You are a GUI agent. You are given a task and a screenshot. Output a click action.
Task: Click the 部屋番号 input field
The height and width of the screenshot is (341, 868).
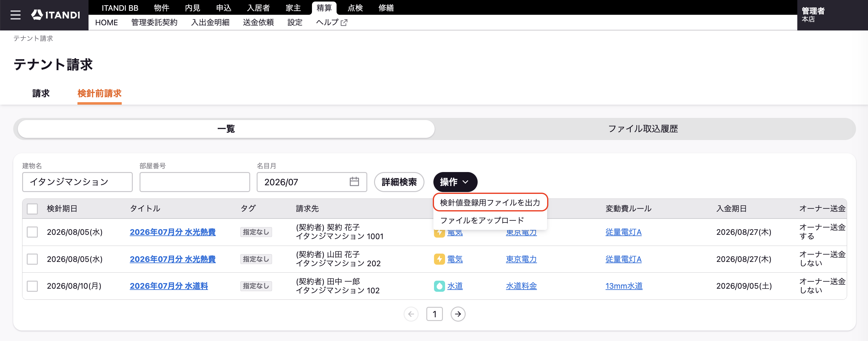[x=195, y=182]
